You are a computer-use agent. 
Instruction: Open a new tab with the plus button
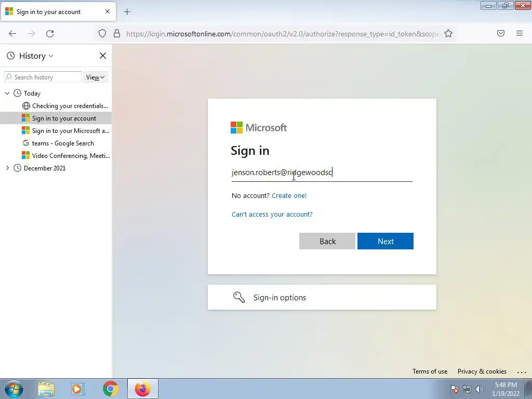(x=127, y=12)
